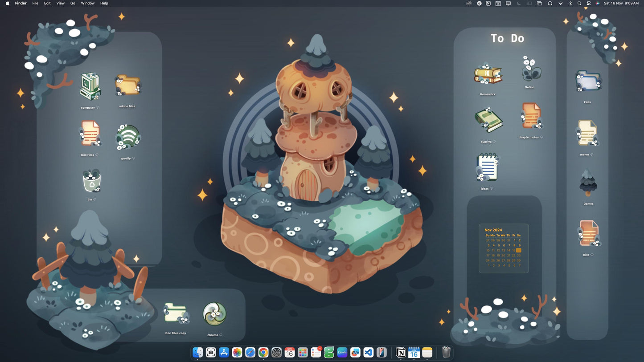Open GoodNotes from the Dock

(x=328, y=352)
